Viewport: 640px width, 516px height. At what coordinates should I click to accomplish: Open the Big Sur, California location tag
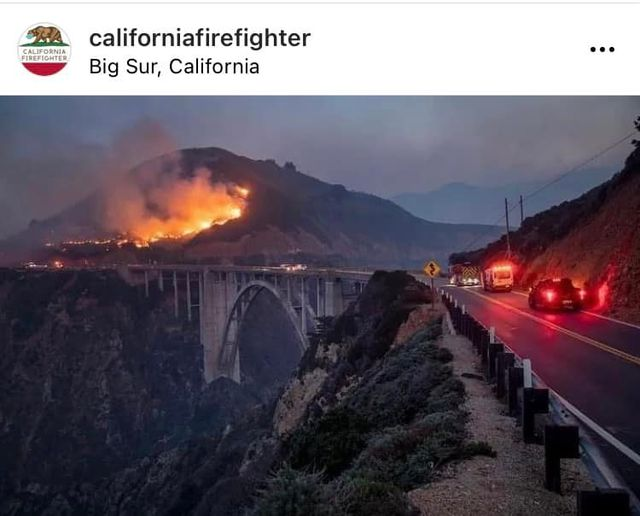pyautogui.click(x=174, y=67)
